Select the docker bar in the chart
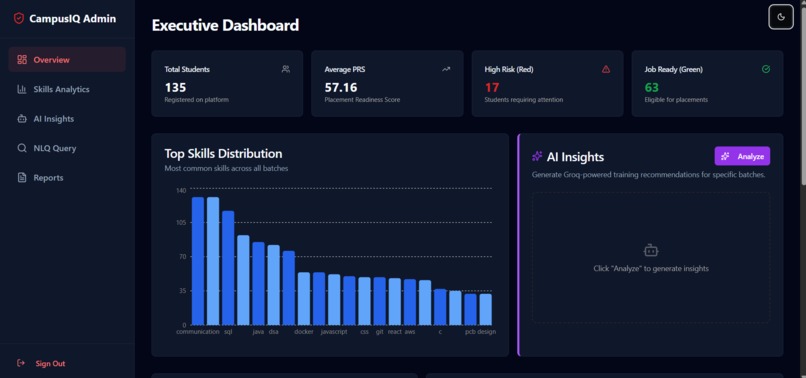Viewport: 806px width, 378px height. click(x=304, y=299)
